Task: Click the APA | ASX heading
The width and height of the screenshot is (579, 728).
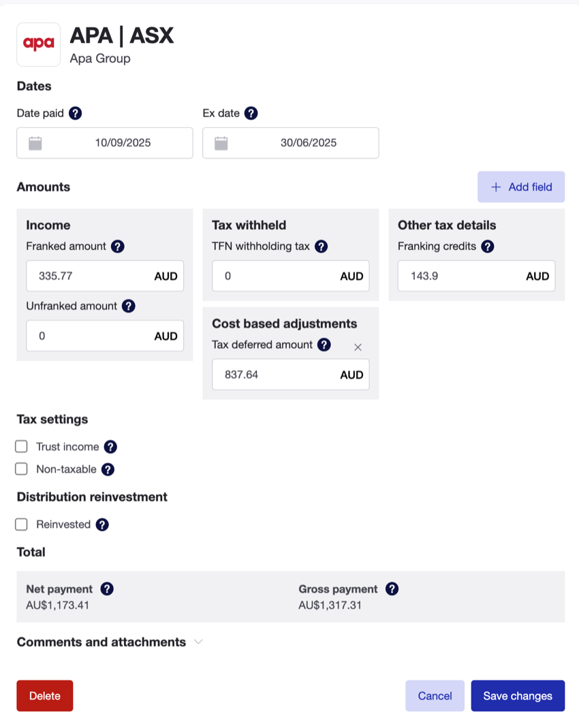Action: [x=122, y=35]
